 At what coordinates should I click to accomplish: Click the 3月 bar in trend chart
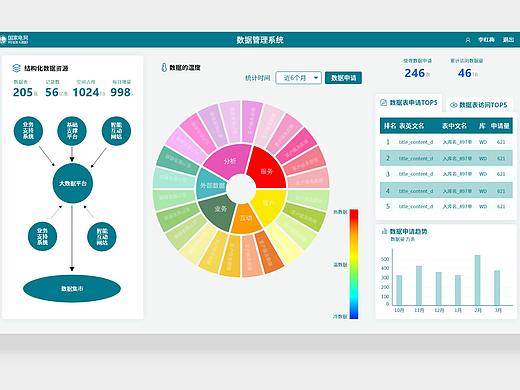[497, 288]
